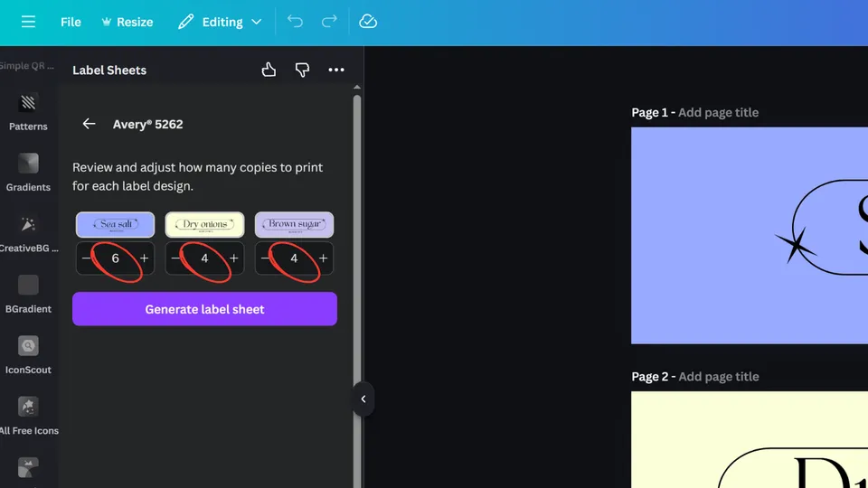The width and height of the screenshot is (868, 488).
Task: Open the Patterns app
Action: coord(28,112)
